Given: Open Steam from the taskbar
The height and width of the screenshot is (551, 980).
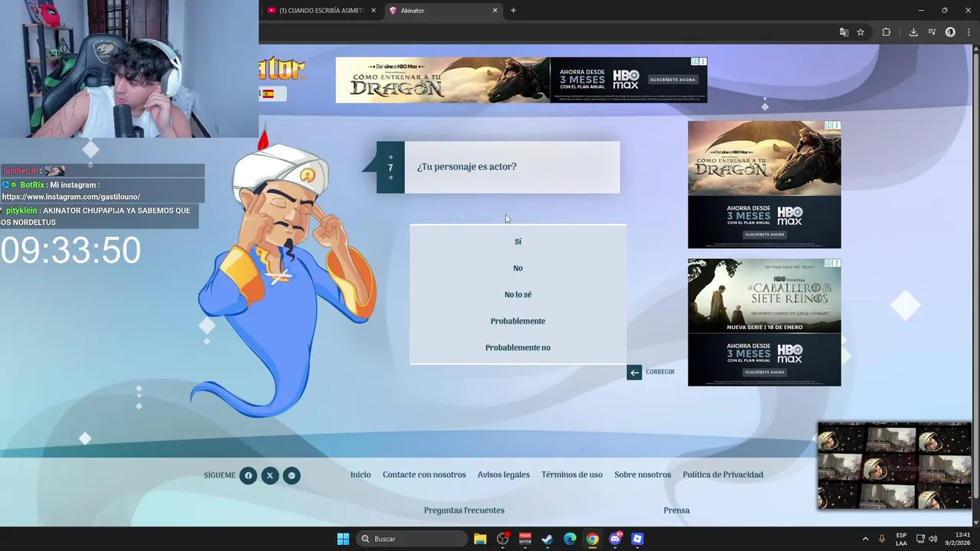Looking at the screenshot, I should click(x=547, y=539).
